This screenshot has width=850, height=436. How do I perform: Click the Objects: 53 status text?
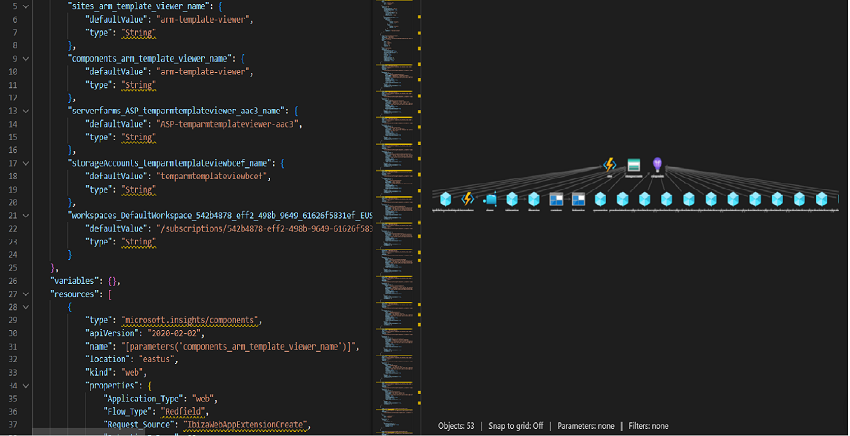tap(456, 426)
